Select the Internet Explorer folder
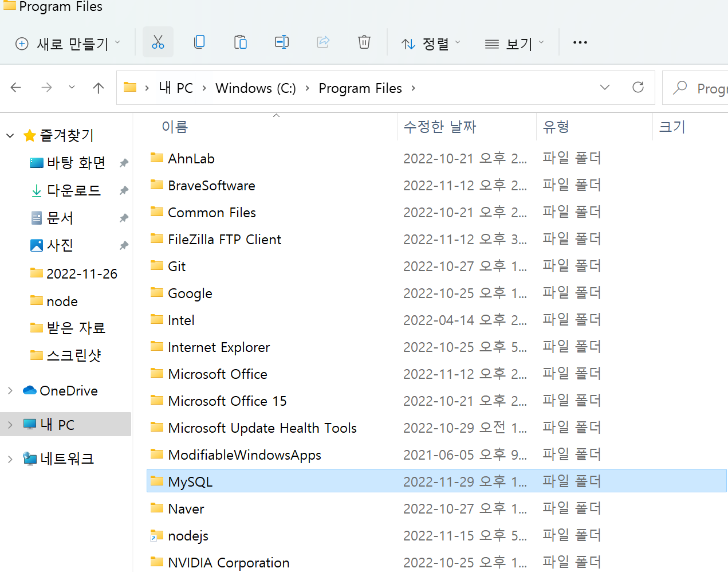The width and height of the screenshot is (728, 572). pos(436,347)
